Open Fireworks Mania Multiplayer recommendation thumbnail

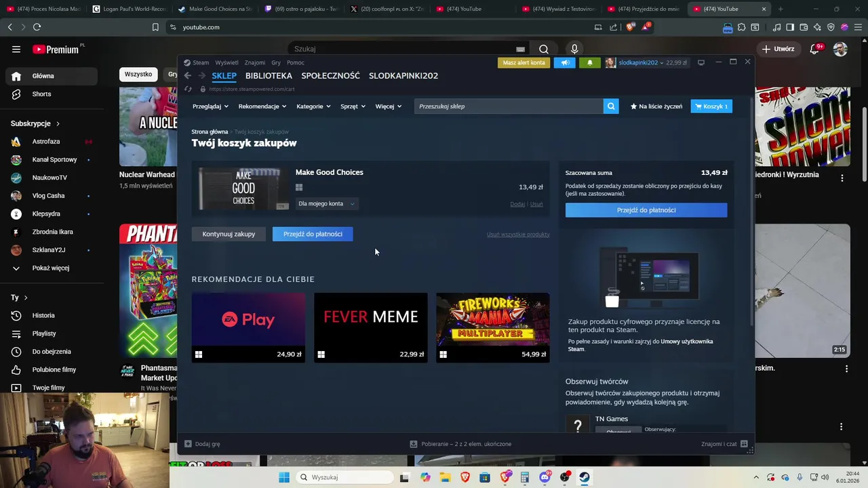pos(493,327)
